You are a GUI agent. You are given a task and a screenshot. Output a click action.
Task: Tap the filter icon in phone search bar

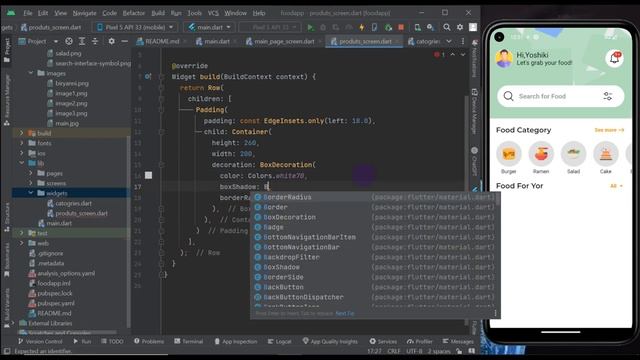click(608, 96)
